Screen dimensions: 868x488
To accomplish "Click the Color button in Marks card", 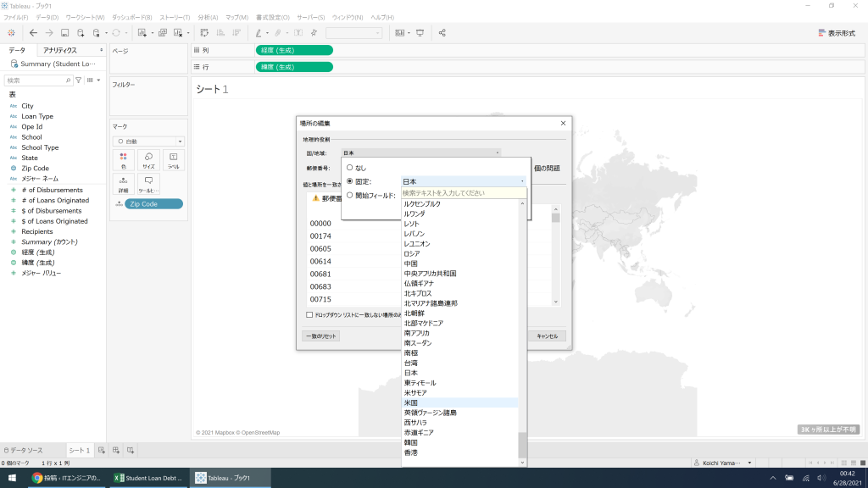I will click(x=124, y=160).
